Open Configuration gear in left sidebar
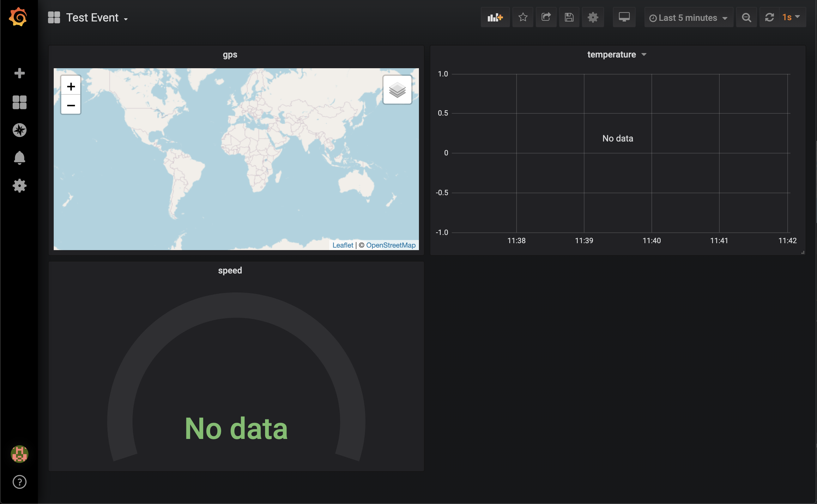The width and height of the screenshot is (817, 504). (x=19, y=186)
